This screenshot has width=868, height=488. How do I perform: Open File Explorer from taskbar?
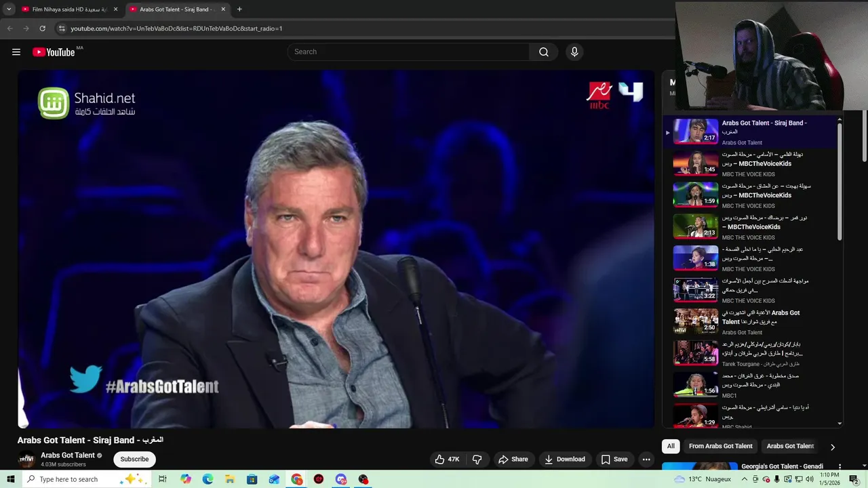[230, 479]
